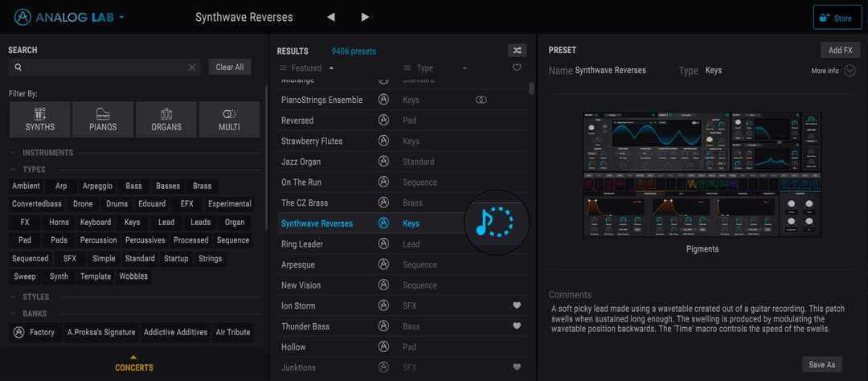Go to the previous preset arrow
This screenshot has width=868, height=381.
click(331, 17)
